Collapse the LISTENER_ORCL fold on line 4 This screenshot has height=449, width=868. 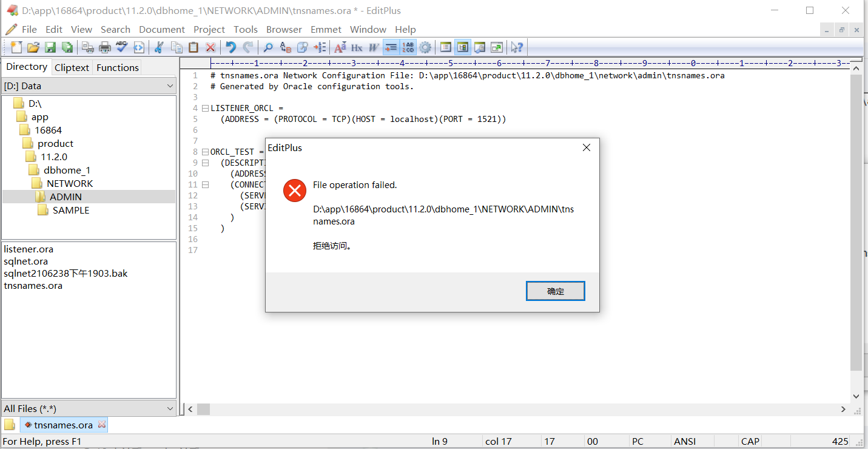tap(205, 108)
